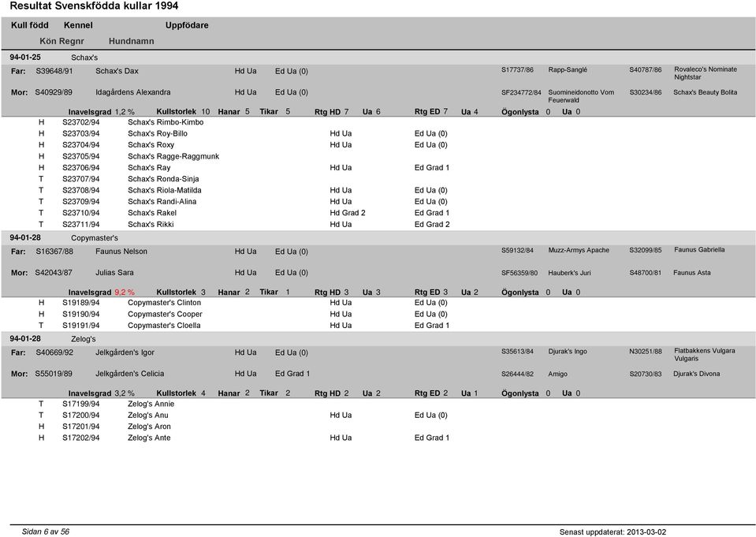Click "Ed Grad 2" result for Rikki
756x537 pixels.
point(432,225)
